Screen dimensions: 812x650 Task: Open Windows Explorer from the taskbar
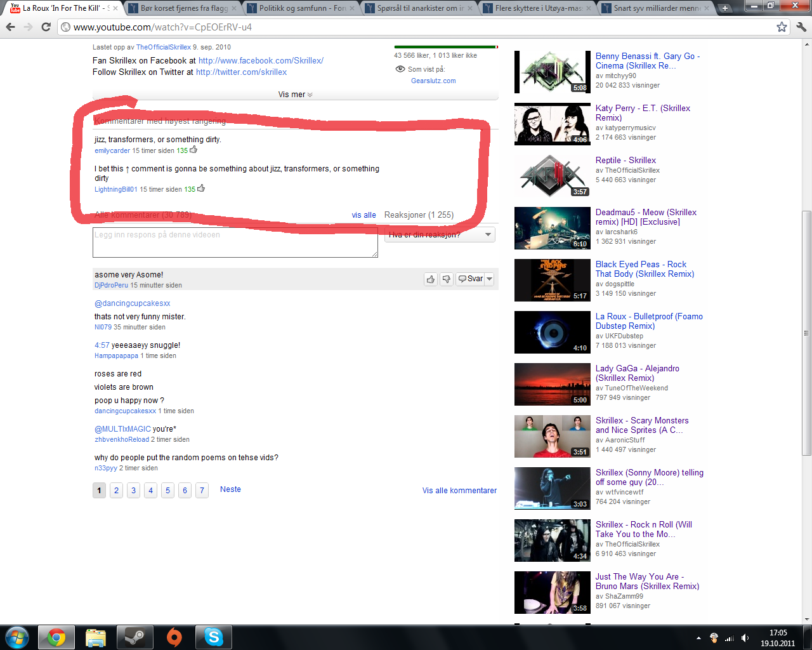point(95,637)
